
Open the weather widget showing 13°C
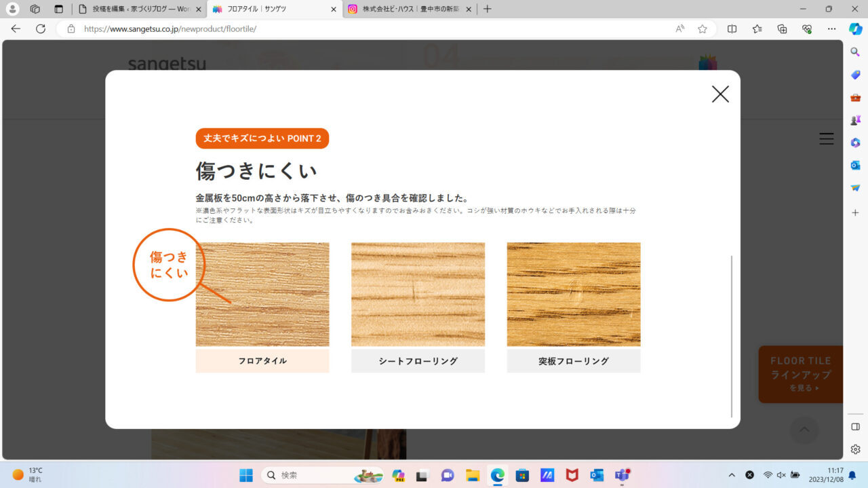(x=28, y=474)
